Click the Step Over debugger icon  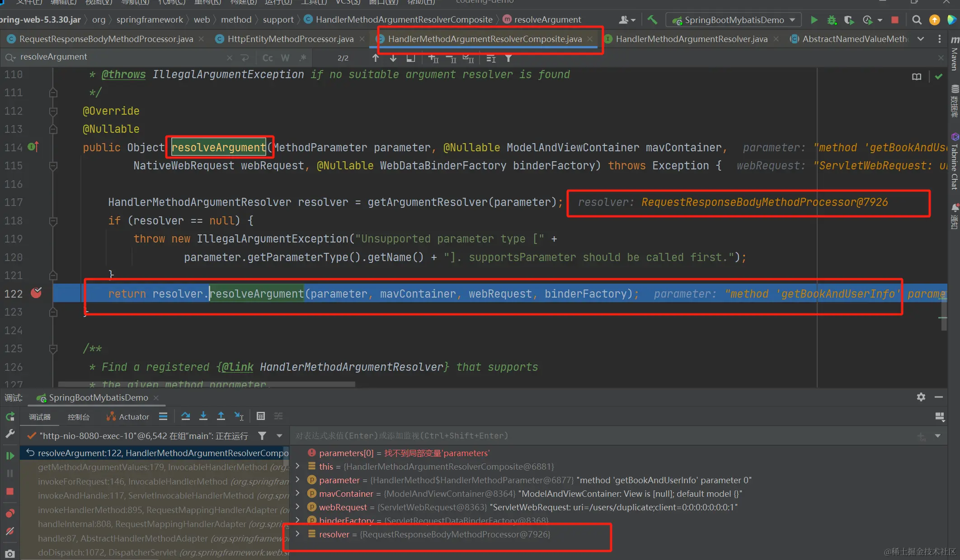pos(185,416)
